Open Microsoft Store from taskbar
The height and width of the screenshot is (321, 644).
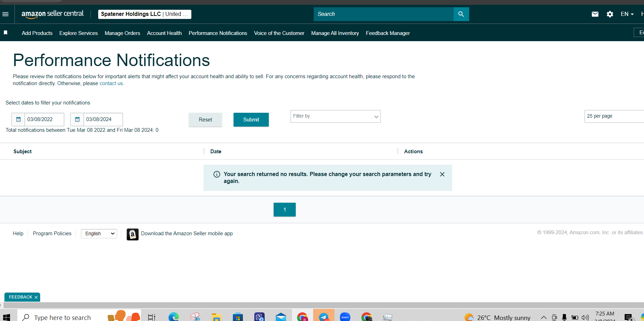pos(238,317)
